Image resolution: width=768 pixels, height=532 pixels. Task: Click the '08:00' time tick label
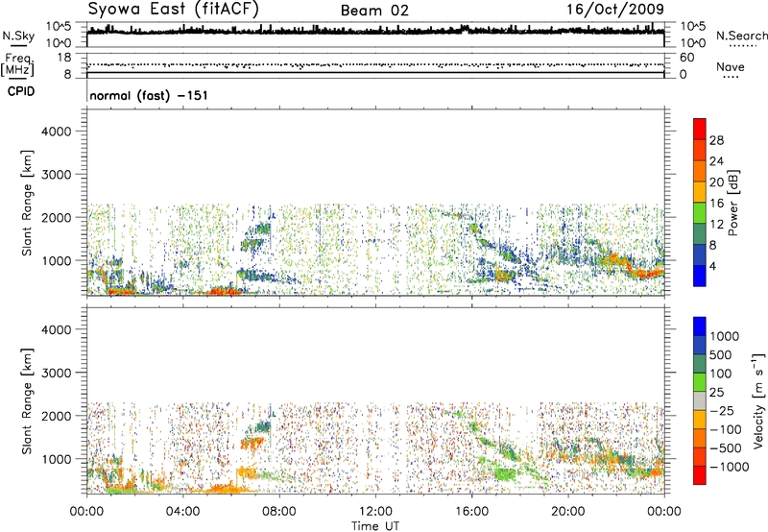point(279,512)
